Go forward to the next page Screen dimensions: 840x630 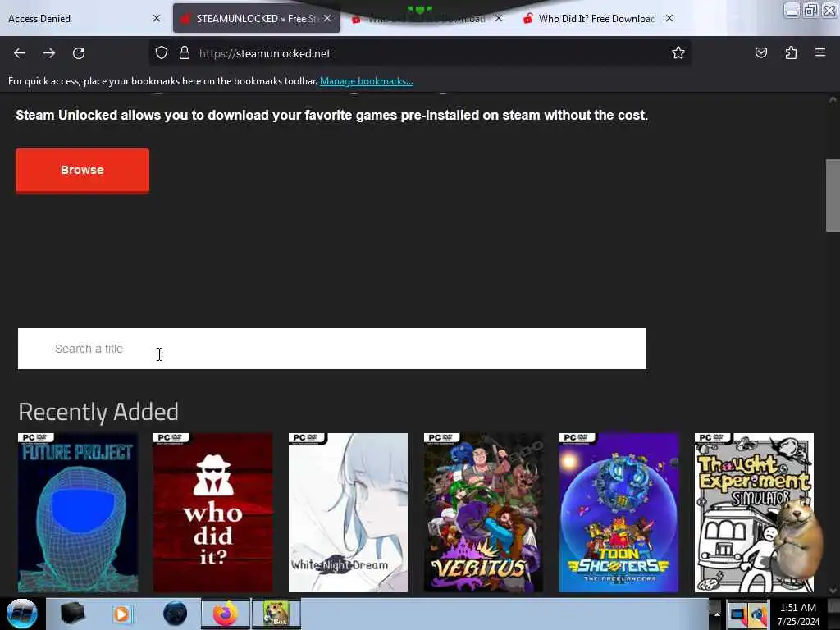[49, 53]
